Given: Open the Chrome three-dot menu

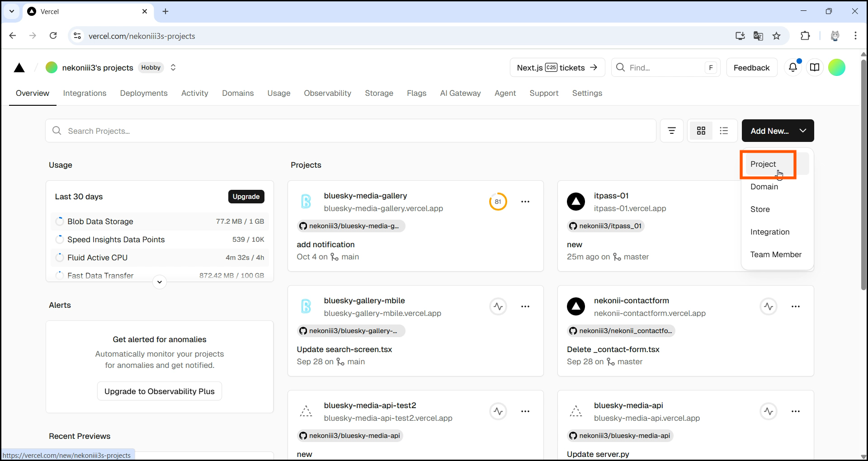Looking at the screenshot, I should 855,36.
